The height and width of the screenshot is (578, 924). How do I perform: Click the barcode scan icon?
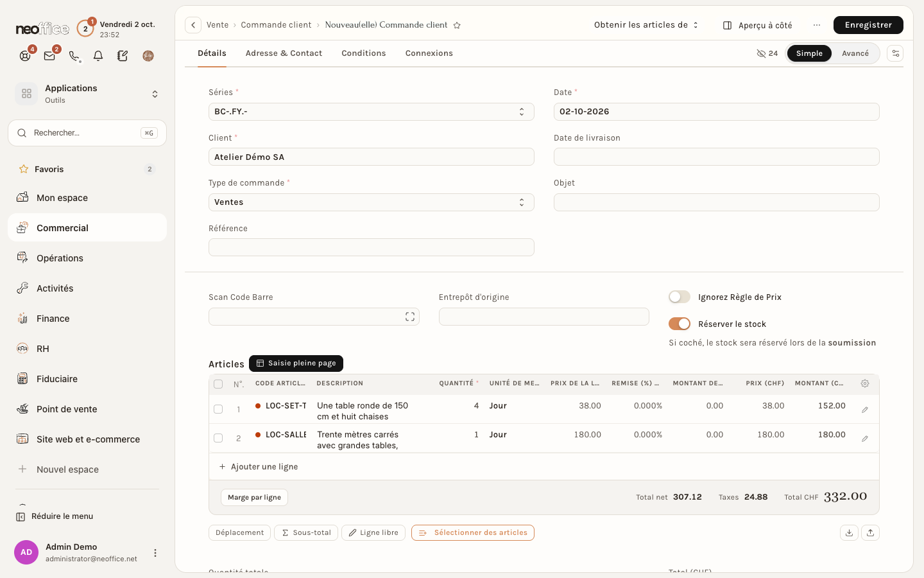tap(410, 317)
